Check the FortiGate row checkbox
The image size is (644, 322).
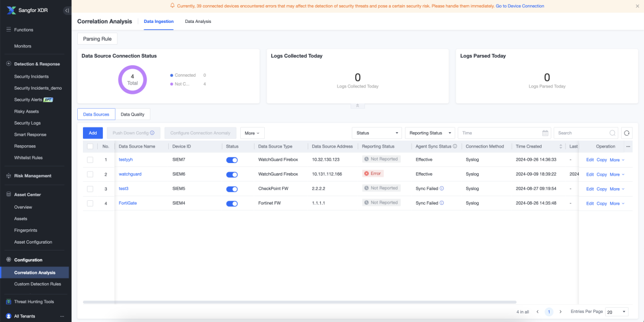(90, 203)
